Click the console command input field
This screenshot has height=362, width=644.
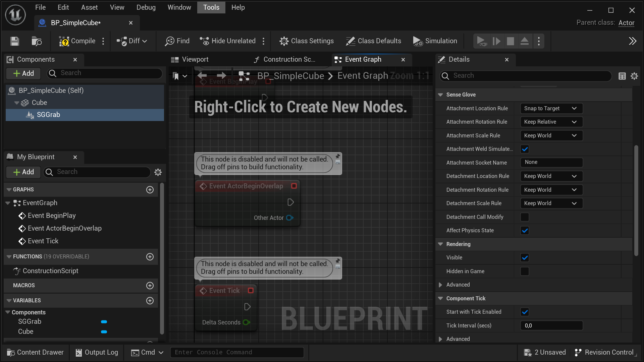tap(237, 352)
